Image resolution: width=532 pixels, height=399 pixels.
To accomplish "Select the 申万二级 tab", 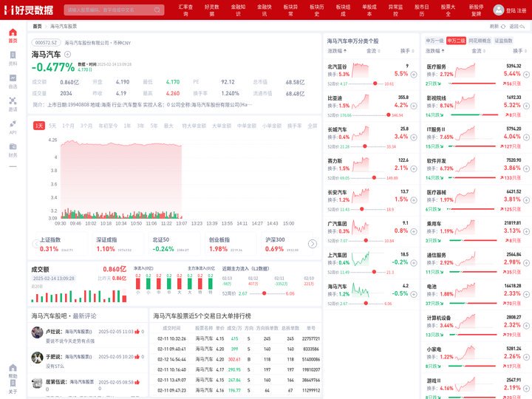I will [x=456, y=41].
